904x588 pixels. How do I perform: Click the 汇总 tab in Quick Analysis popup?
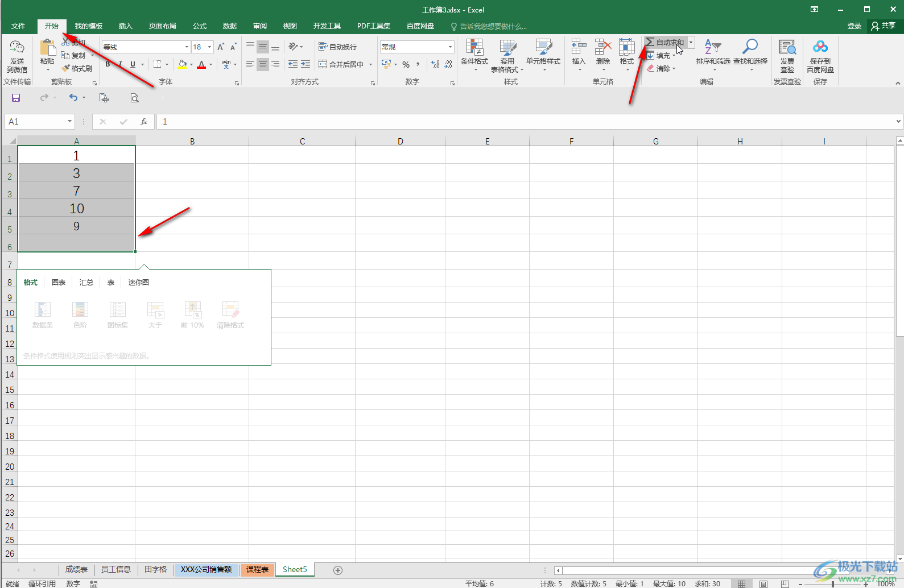click(x=86, y=283)
